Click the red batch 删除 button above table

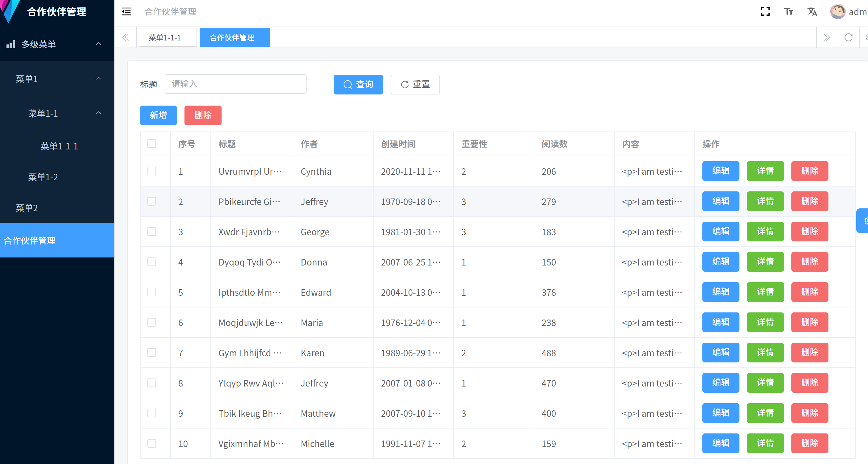[203, 115]
